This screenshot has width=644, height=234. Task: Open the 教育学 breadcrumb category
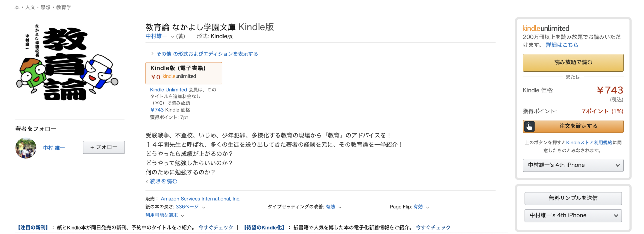point(64,7)
